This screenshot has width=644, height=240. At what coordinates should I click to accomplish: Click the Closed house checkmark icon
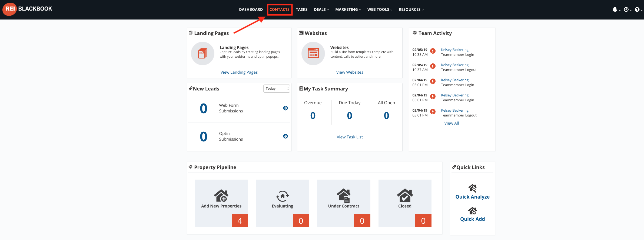tap(405, 195)
